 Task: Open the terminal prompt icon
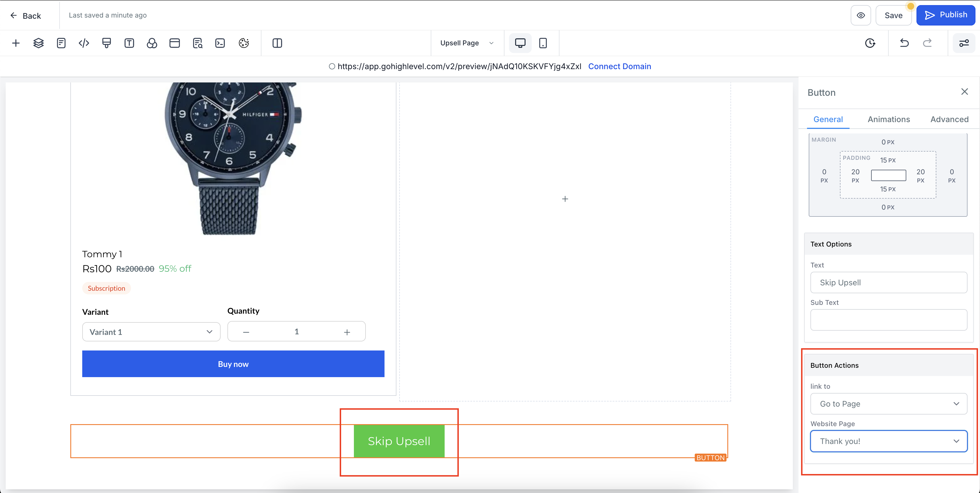click(220, 43)
